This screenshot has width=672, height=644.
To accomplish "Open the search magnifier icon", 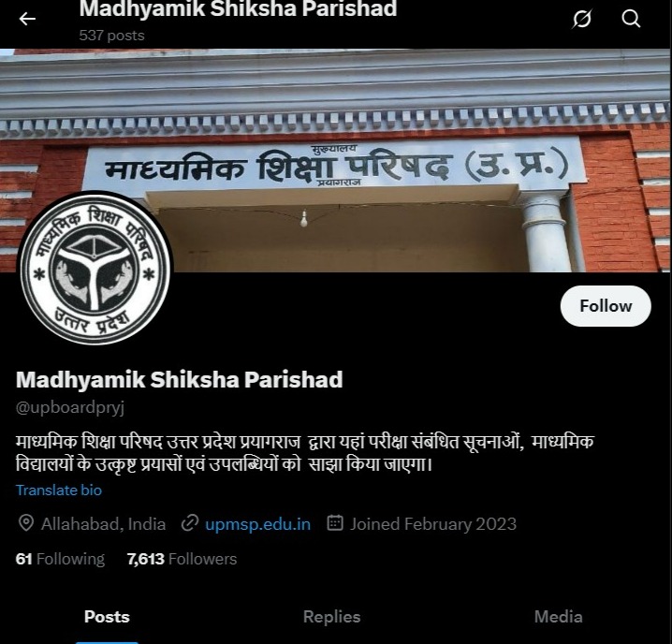I will click(631, 19).
